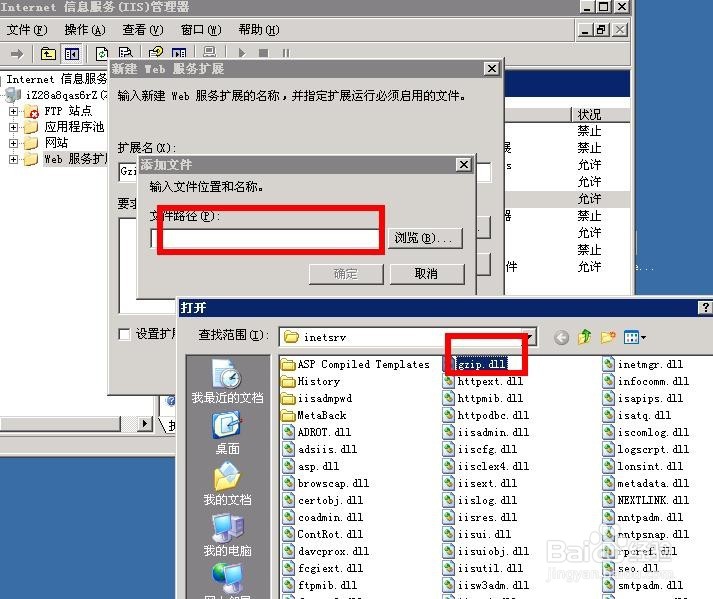Check the 设置扩展 status checkbox
This screenshot has width=713, height=599.
point(124,334)
